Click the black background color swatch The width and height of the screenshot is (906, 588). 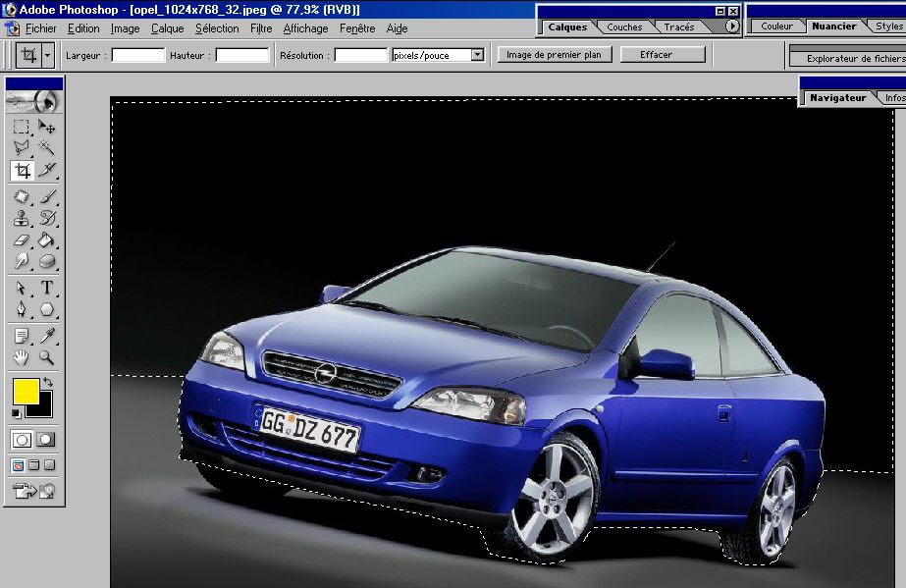point(45,407)
